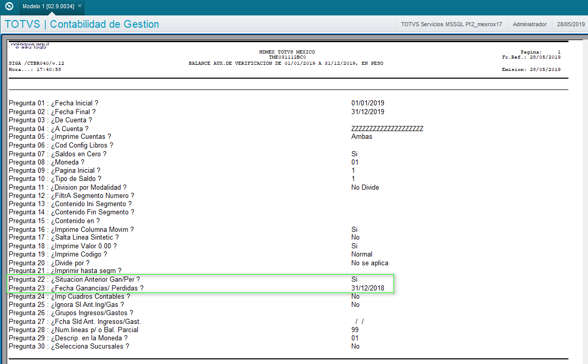Click the TOTVS | Contabilidad de Gestion title
The image size is (588, 364).
tap(82, 24)
